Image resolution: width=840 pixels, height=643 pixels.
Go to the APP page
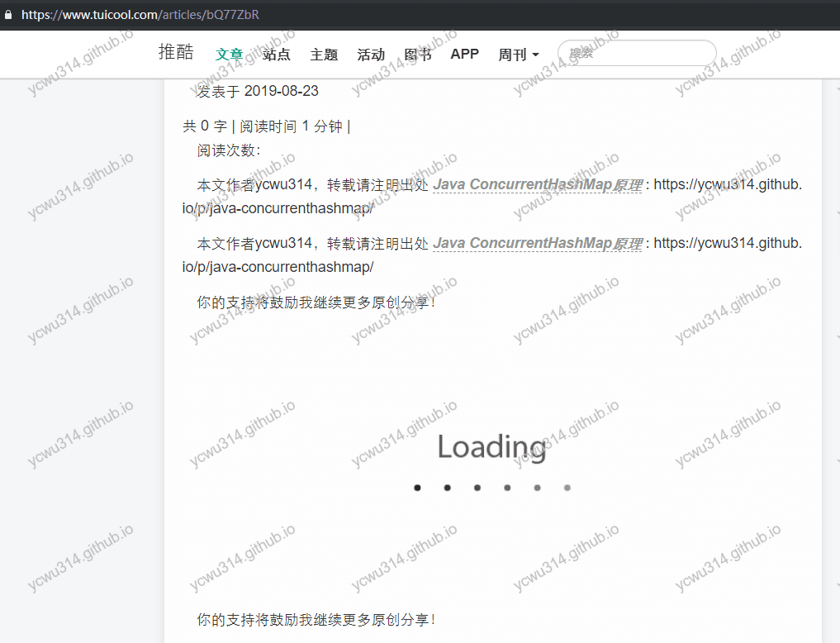(465, 55)
